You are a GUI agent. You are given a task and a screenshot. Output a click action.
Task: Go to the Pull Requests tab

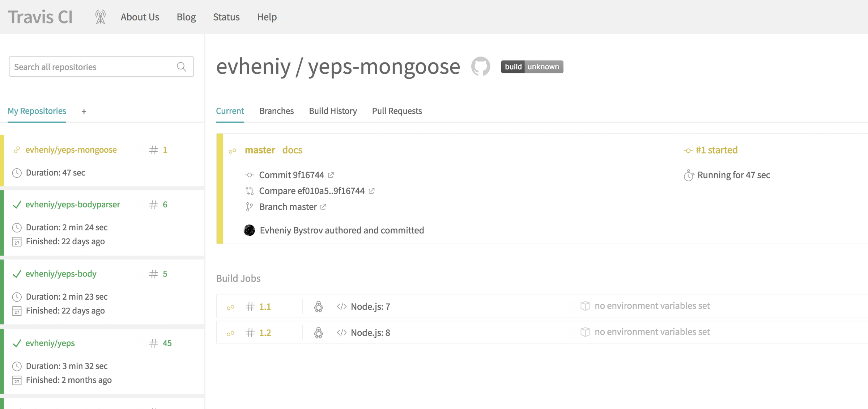397,111
